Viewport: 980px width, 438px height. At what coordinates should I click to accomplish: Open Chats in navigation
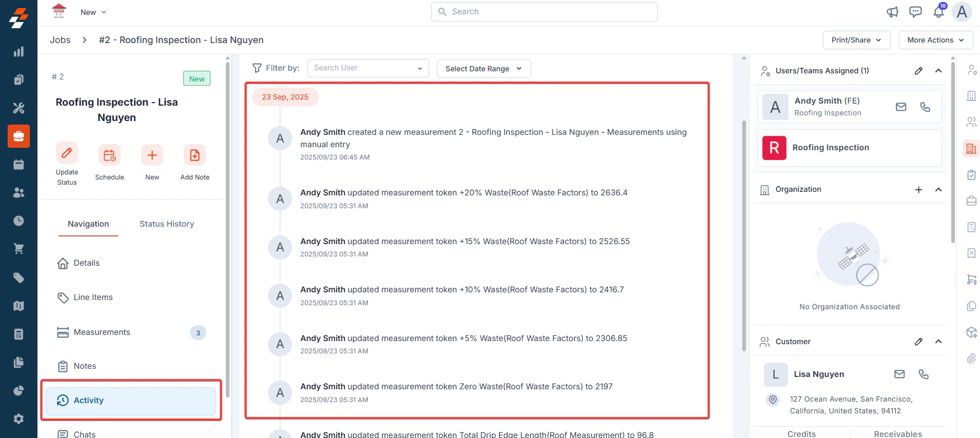pos(131,434)
